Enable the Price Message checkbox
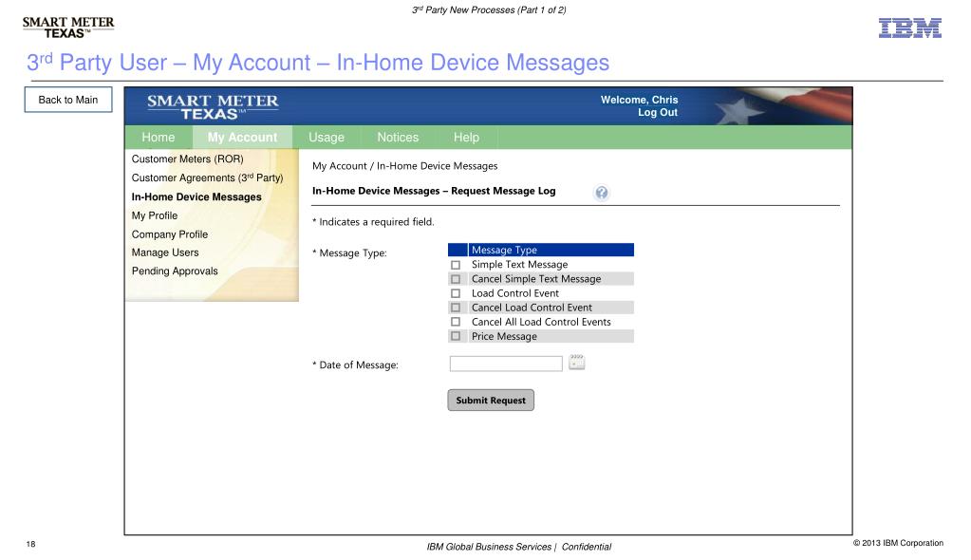 click(x=456, y=336)
